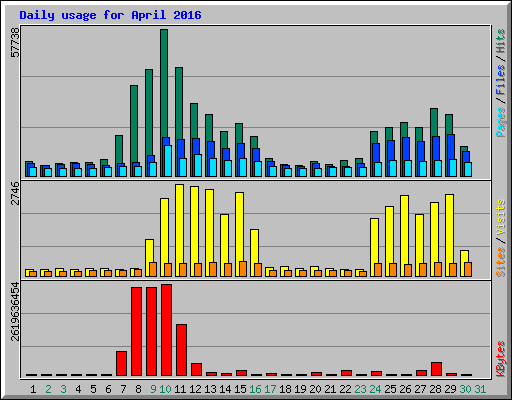Click the blue 'Files' legend label
The height and width of the screenshot is (400, 512).
(x=501, y=80)
